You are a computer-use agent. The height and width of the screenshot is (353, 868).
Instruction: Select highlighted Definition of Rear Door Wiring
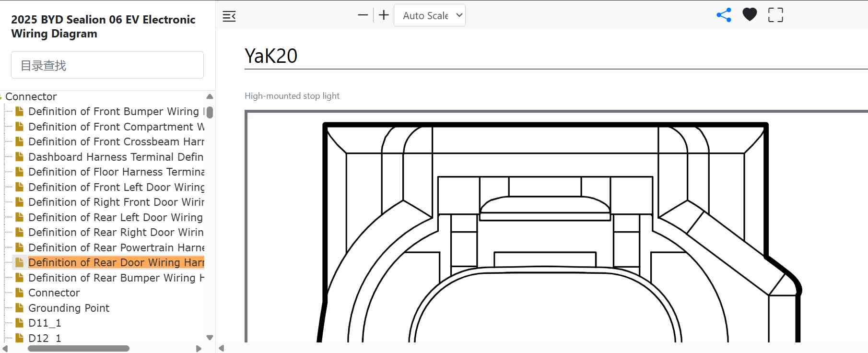116,262
